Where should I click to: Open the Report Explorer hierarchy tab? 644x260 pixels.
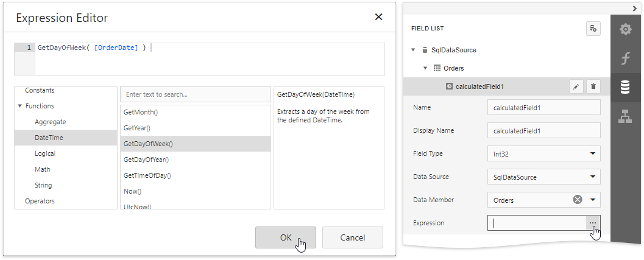(625, 118)
